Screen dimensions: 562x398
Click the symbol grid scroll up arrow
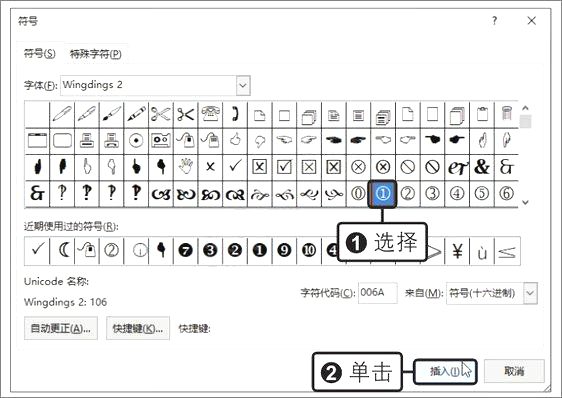click(525, 108)
